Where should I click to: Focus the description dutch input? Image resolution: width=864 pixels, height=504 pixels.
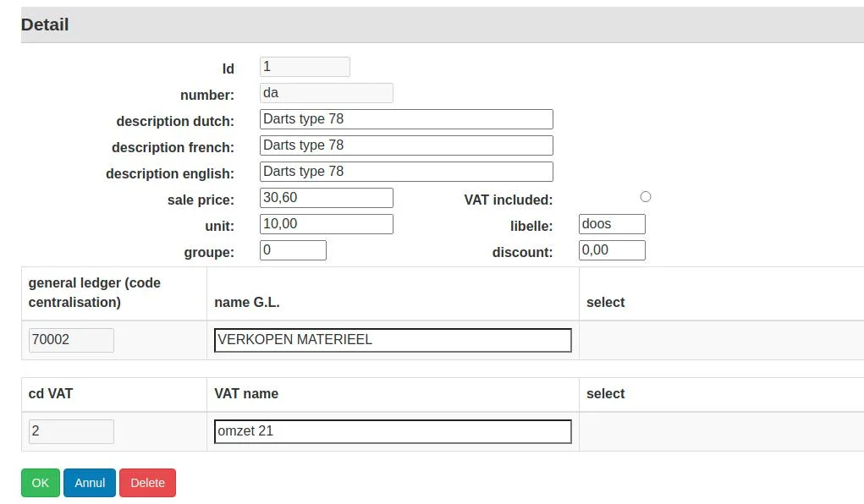tap(406, 119)
